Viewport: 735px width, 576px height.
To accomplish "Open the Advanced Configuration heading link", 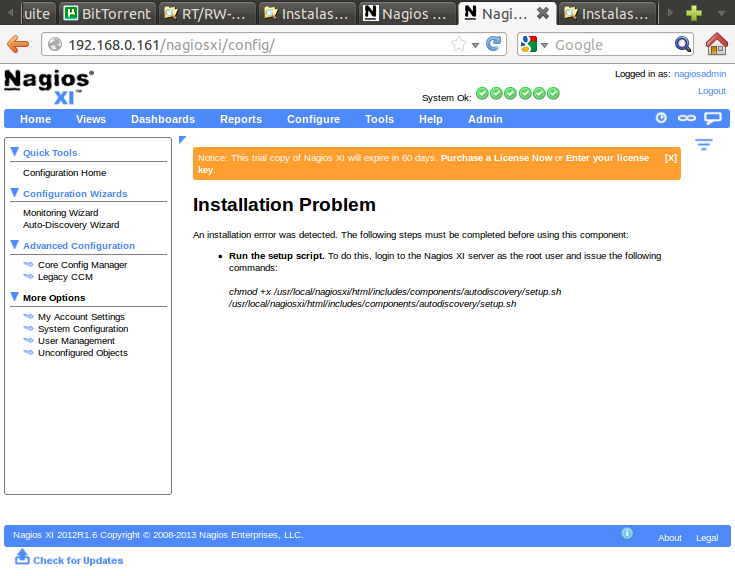I will tap(79, 245).
